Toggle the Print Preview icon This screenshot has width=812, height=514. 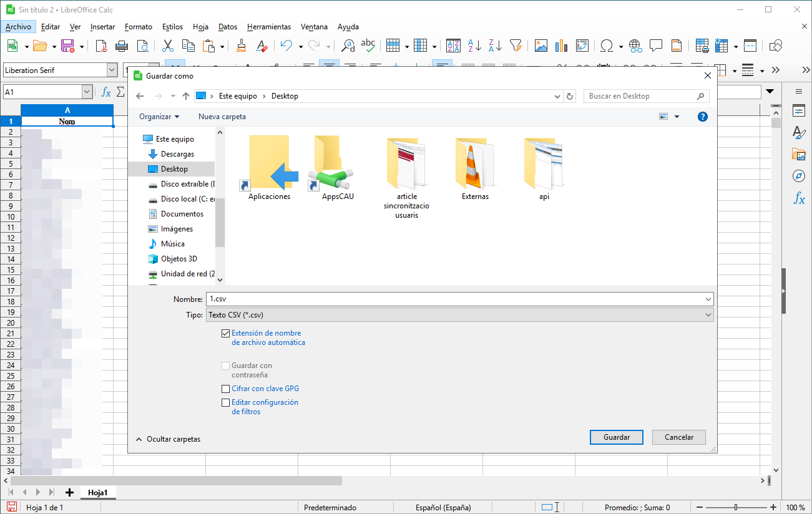click(143, 46)
